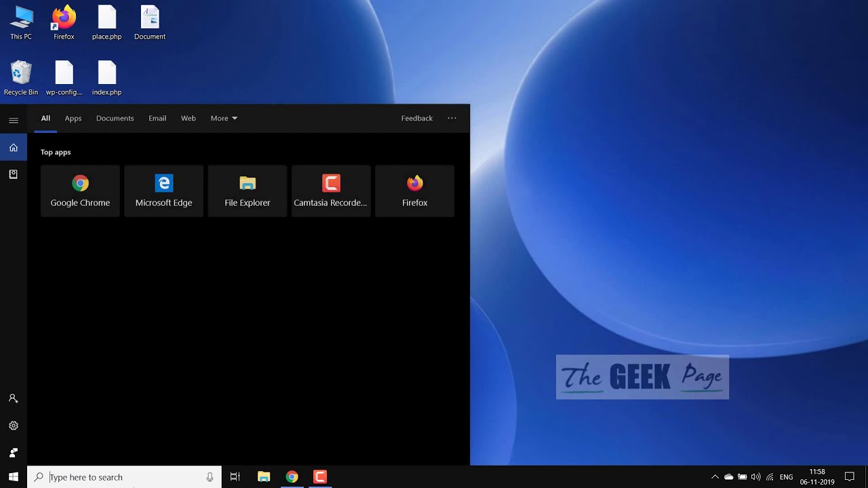Go to Home in search sidebar
The height and width of the screenshot is (488, 868).
point(14,147)
